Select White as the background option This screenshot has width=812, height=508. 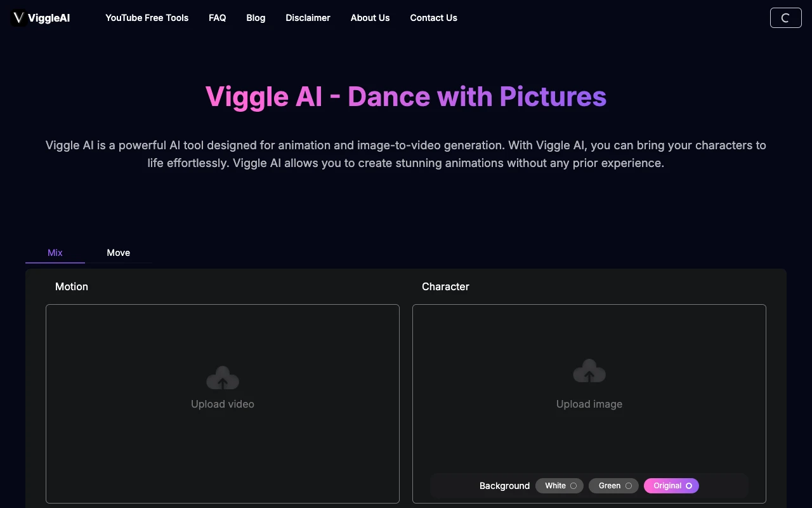tap(559, 486)
